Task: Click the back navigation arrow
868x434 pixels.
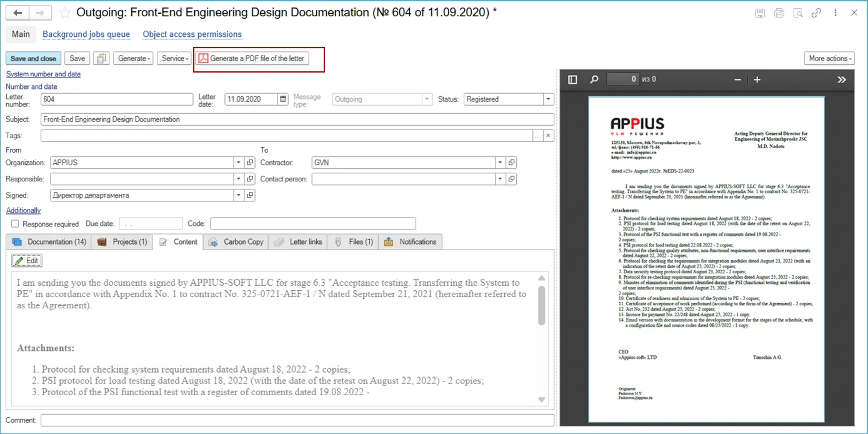Action: click(x=17, y=13)
